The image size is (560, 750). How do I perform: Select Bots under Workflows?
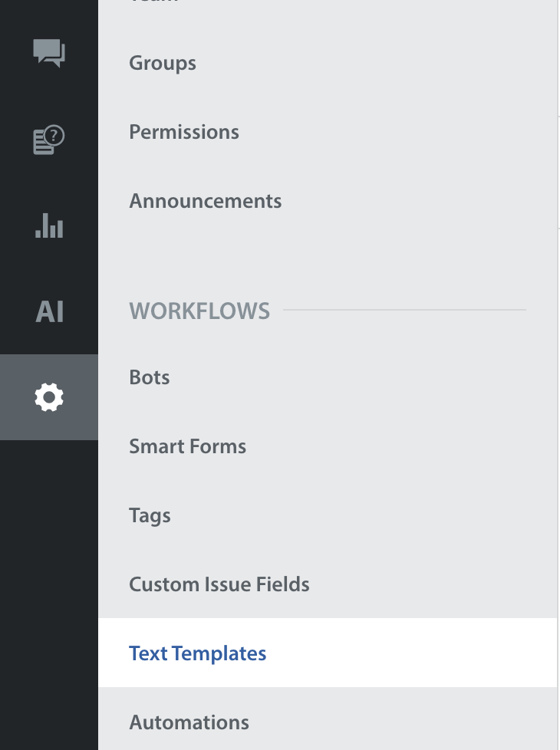point(150,377)
